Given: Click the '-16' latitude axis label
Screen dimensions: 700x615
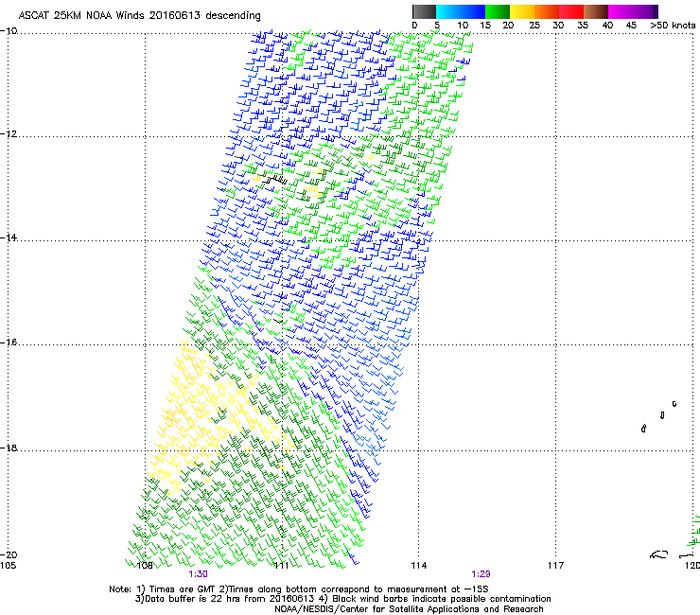Looking at the screenshot, I should click(9, 343).
